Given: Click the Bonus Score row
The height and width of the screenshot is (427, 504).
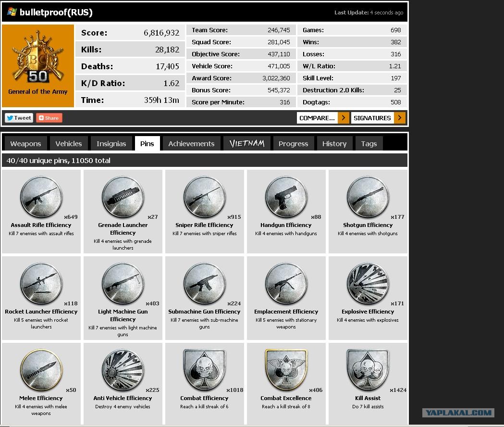Looking at the screenshot, I should pos(241,90).
